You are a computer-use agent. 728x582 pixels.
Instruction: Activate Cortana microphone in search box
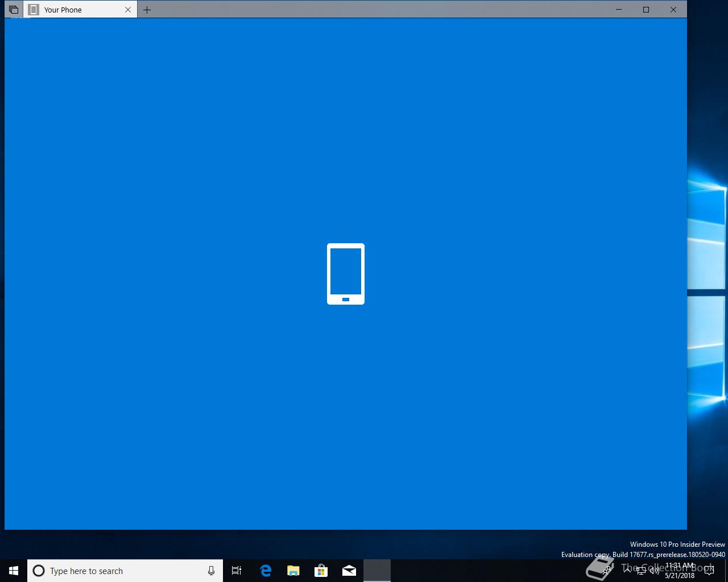pyautogui.click(x=211, y=571)
